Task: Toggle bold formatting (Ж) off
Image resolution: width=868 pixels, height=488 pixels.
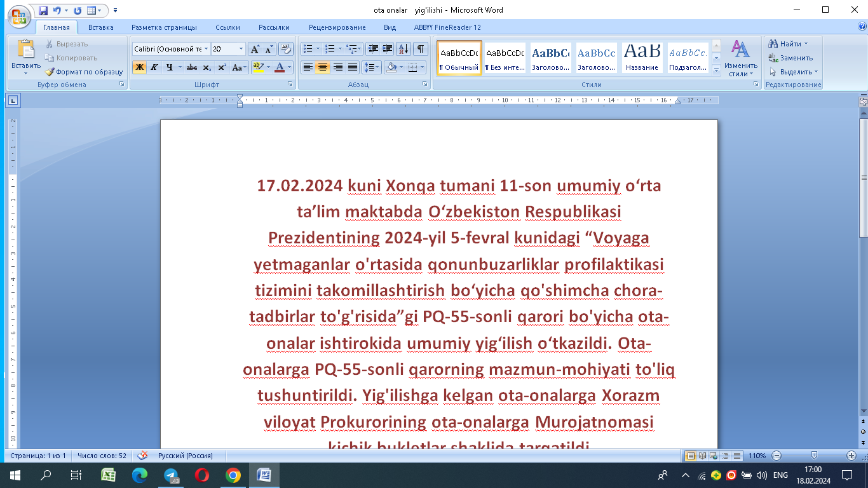Action: (x=139, y=67)
